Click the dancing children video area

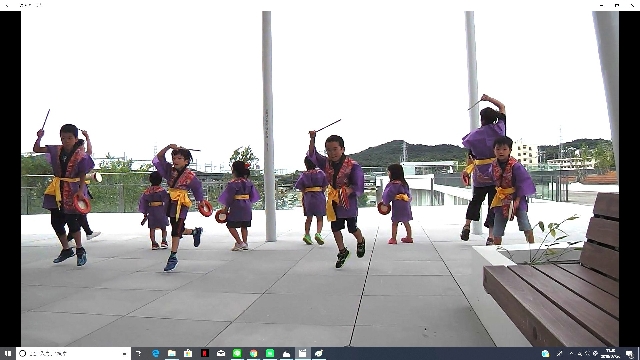tap(320, 179)
